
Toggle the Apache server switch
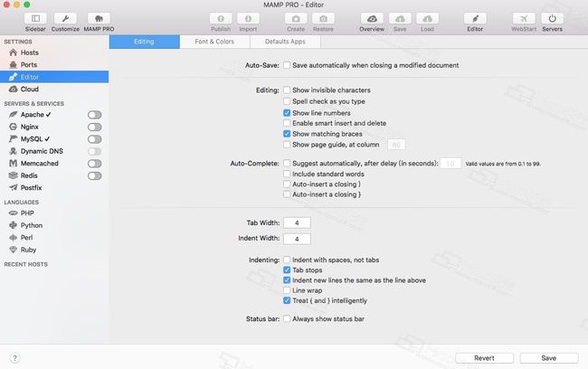coord(94,115)
